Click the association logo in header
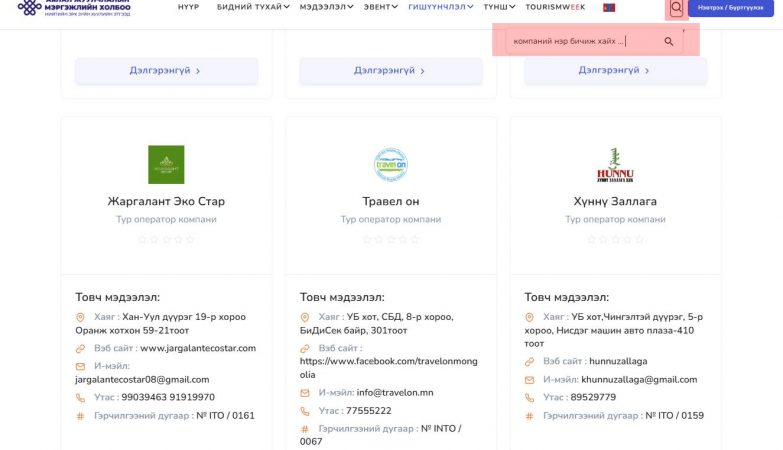Viewport: 783px width, 450px height. coord(74,7)
